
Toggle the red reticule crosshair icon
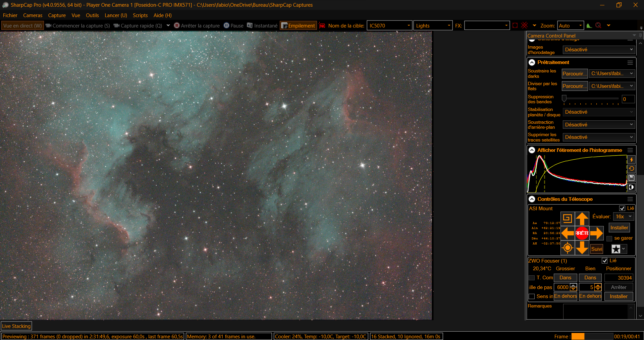point(525,25)
